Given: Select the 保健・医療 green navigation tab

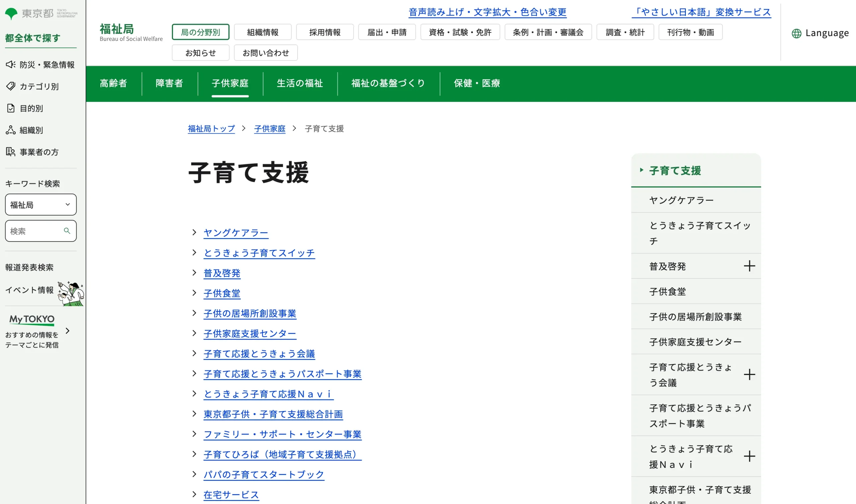Looking at the screenshot, I should tap(477, 84).
